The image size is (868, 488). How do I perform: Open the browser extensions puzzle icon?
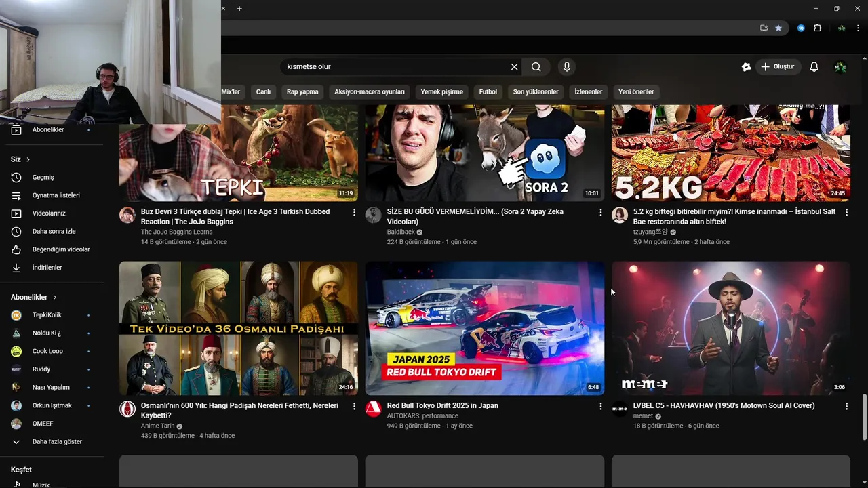(817, 28)
